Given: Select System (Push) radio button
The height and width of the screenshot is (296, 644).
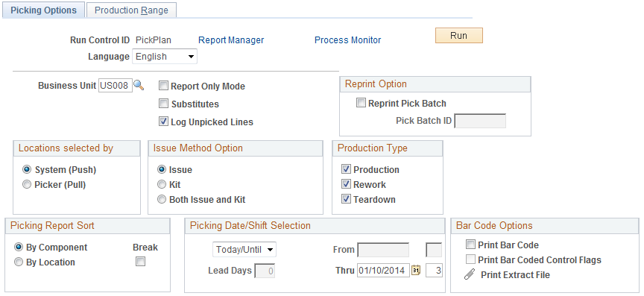Looking at the screenshot, I should coord(27,169).
